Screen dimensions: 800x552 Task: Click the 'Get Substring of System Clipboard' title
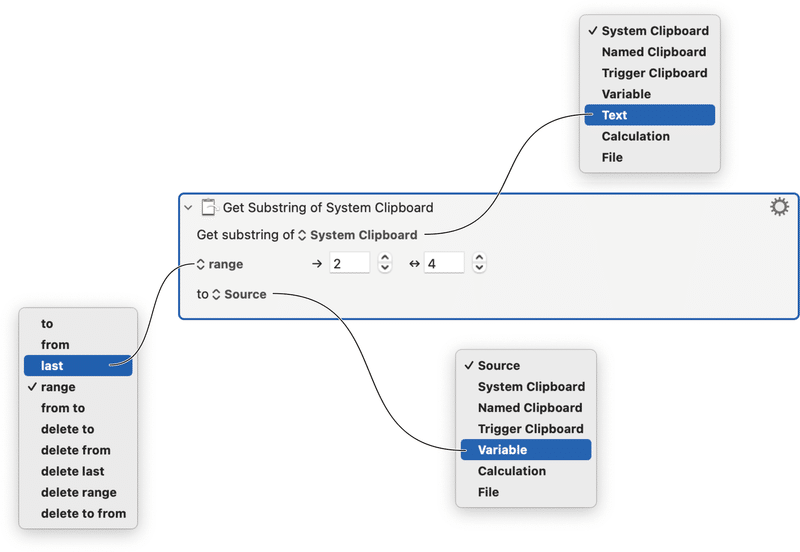pos(328,208)
